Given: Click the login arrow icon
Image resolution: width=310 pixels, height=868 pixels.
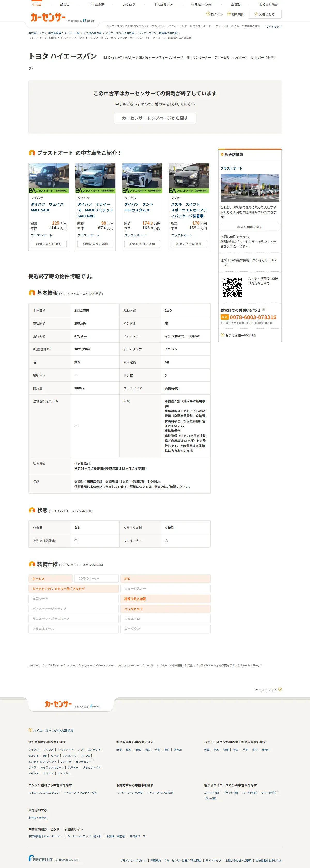Looking at the screenshot, I should 208,14.
